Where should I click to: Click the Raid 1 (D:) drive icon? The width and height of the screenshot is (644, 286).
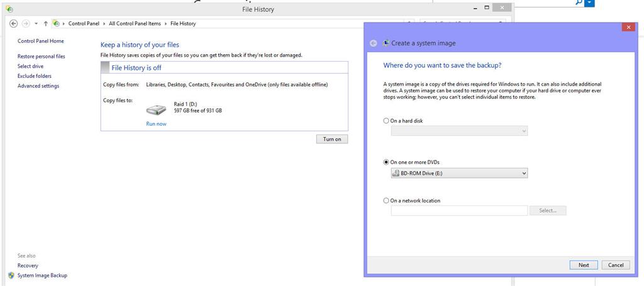(x=156, y=109)
